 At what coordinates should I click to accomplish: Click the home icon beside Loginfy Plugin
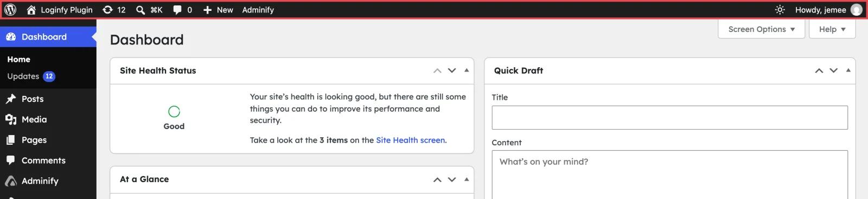tap(31, 10)
